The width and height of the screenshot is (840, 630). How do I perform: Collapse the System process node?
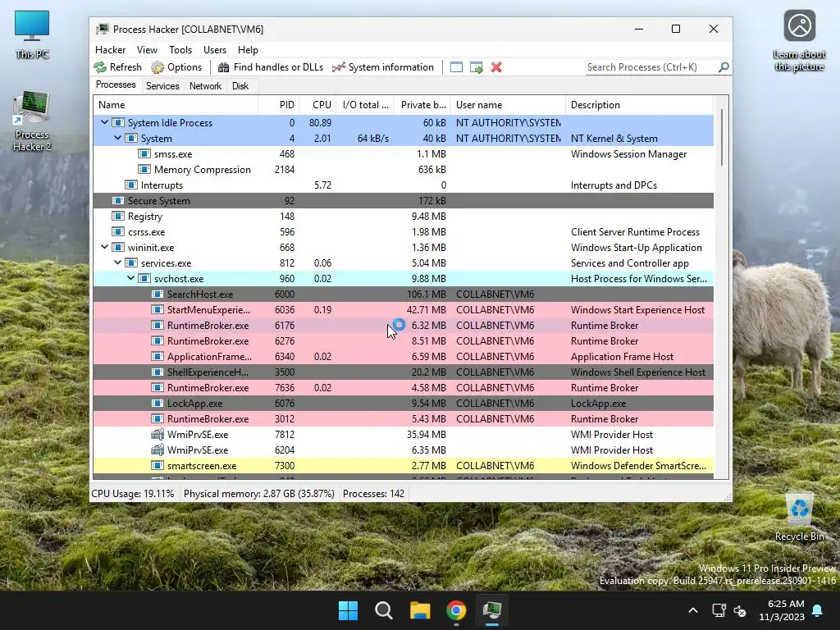(x=117, y=138)
